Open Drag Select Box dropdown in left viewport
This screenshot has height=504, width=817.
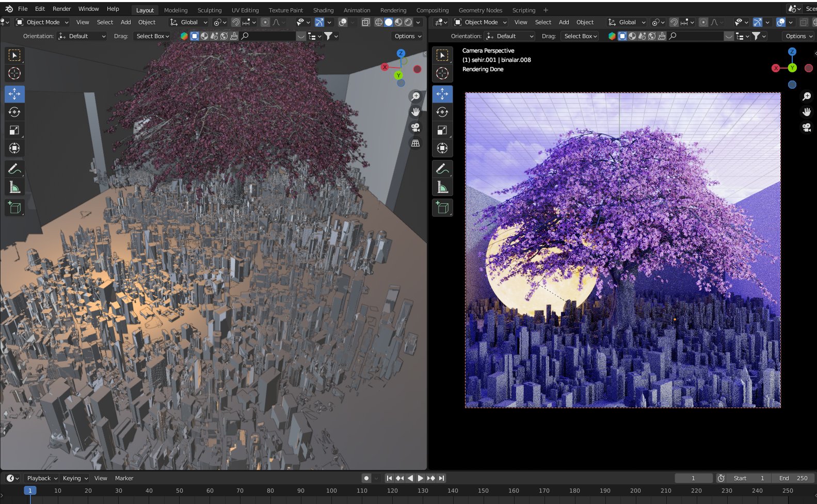tap(152, 36)
